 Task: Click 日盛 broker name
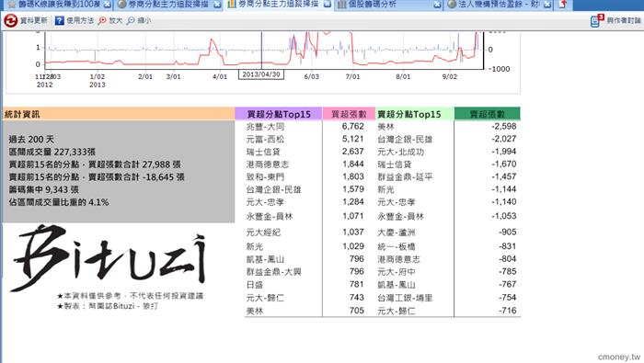click(255, 285)
